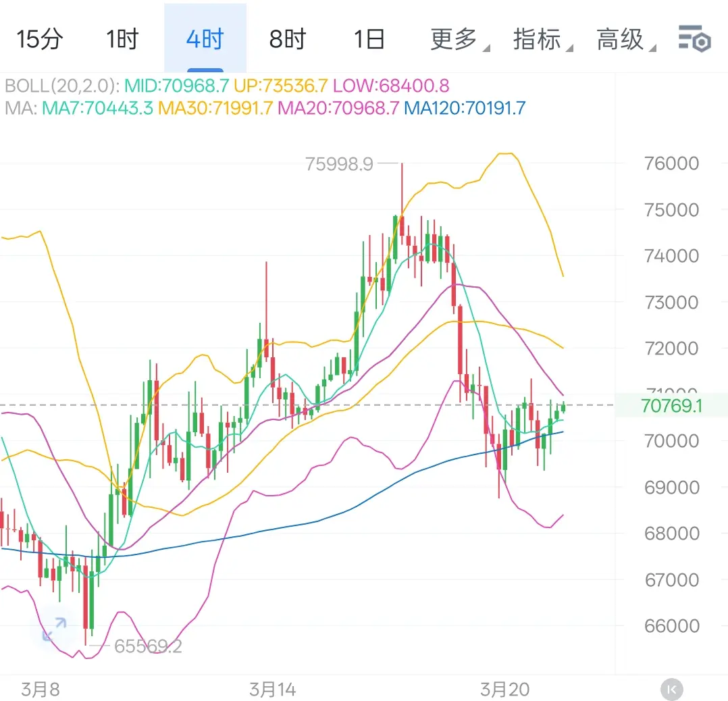Tap the 3月14 date label
The image size is (728, 701).
pos(273,690)
